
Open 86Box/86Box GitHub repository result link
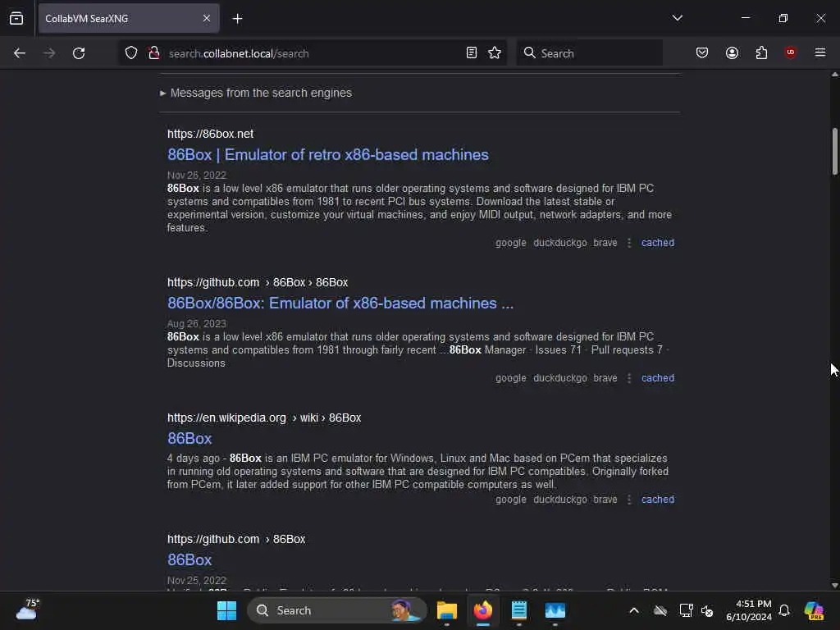[340, 304]
